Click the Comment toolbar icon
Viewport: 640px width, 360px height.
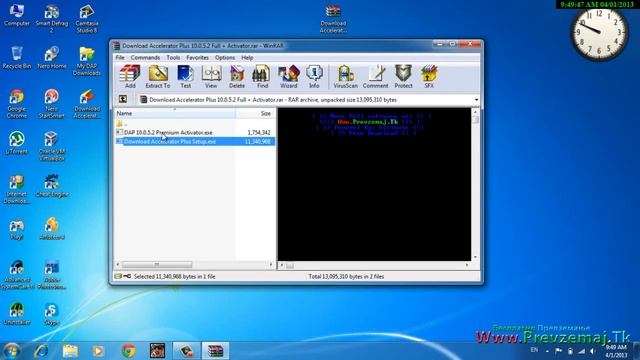376,77
